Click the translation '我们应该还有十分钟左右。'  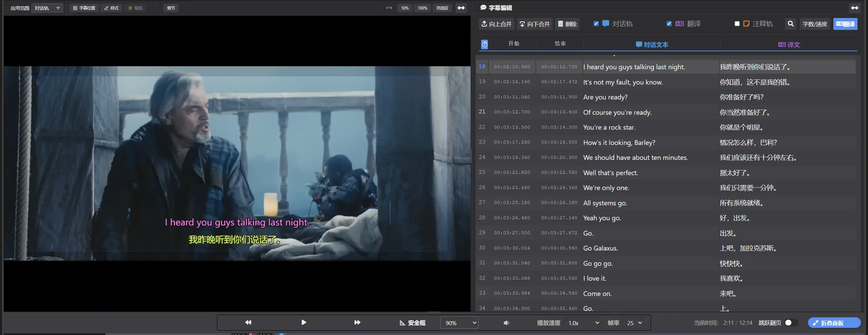coord(758,157)
